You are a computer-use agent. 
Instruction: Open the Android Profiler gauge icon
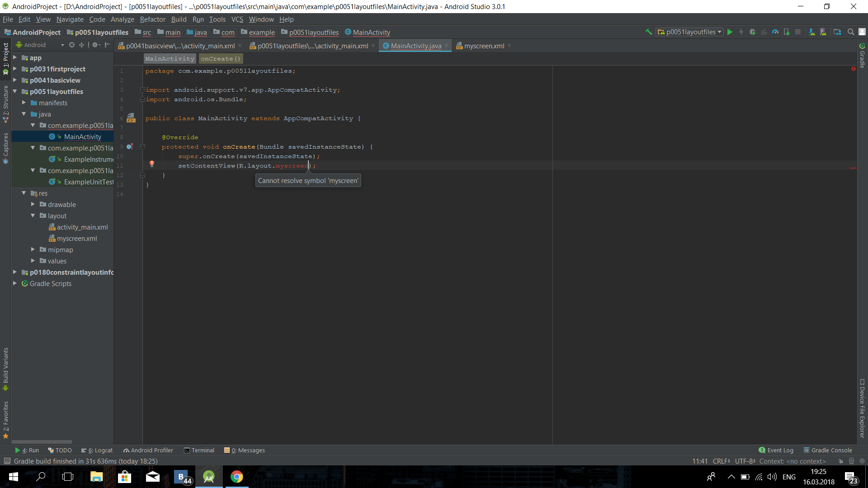[775, 32]
